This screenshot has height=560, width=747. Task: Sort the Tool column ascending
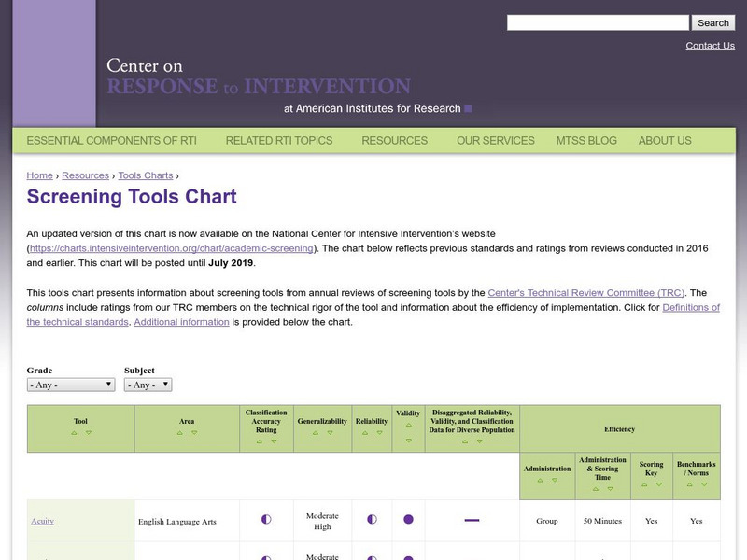pyautogui.click(x=73, y=433)
